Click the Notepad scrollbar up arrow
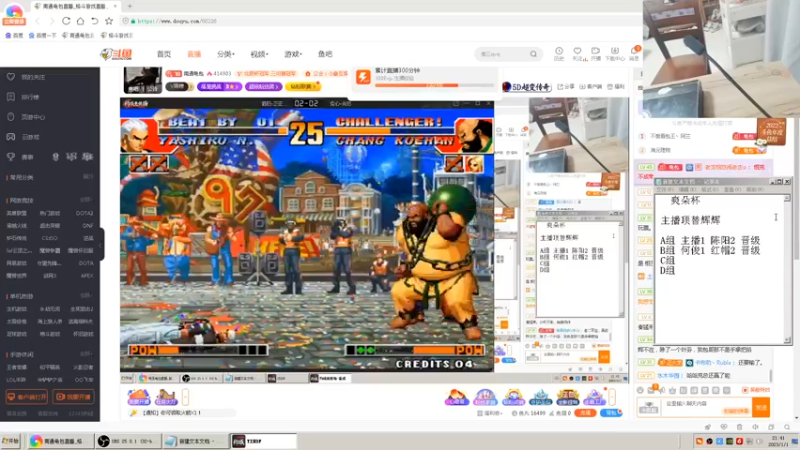 point(787,197)
